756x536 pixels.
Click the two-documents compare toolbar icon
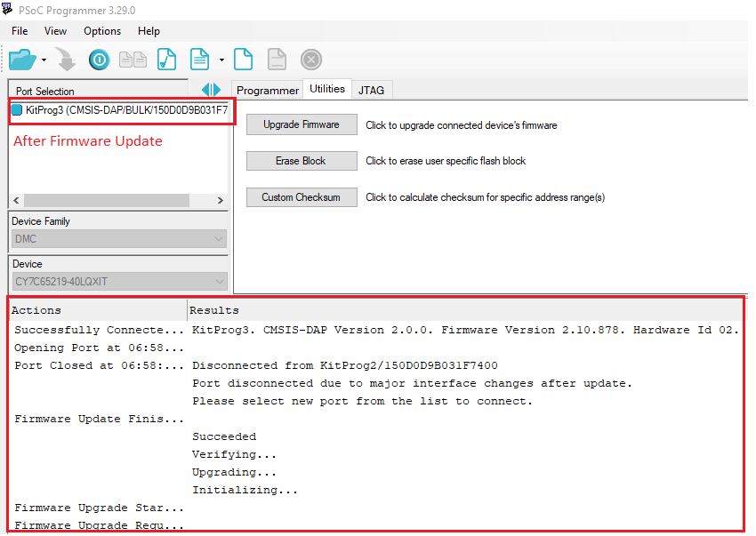[133, 60]
